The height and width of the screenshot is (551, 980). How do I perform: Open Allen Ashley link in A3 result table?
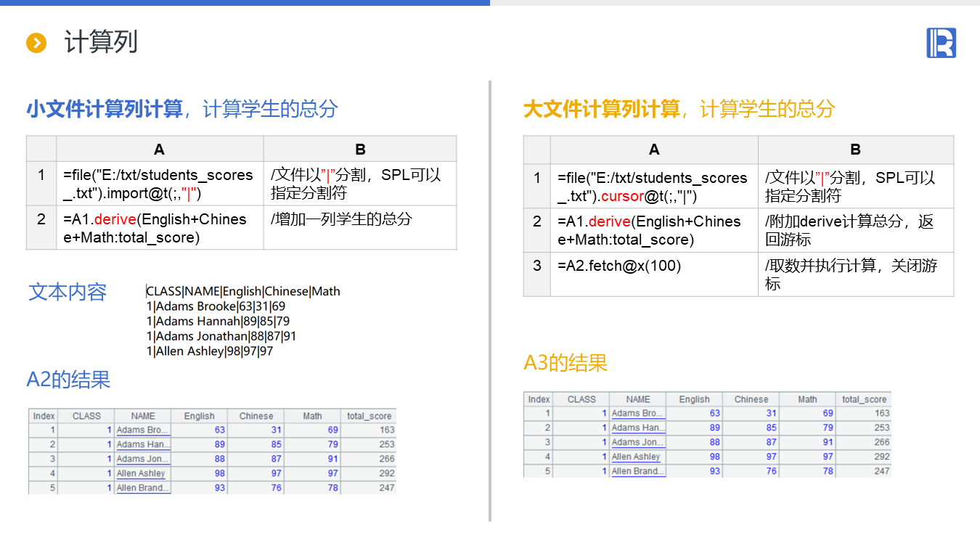[636, 457]
